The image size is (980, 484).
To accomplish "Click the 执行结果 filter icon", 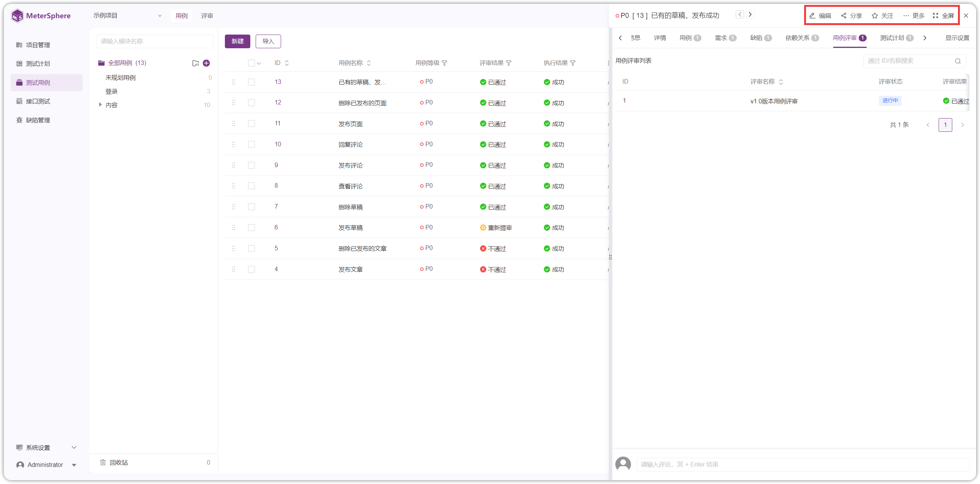I will [573, 63].
